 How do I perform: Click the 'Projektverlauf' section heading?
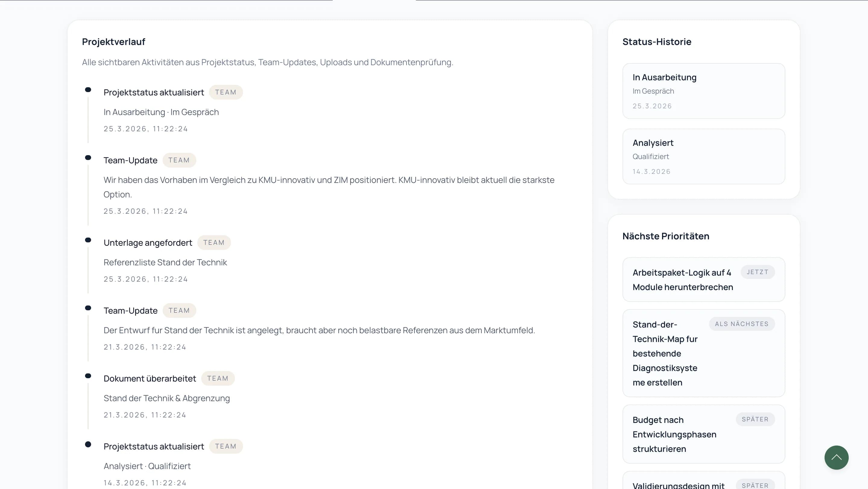tap(114, 42)
